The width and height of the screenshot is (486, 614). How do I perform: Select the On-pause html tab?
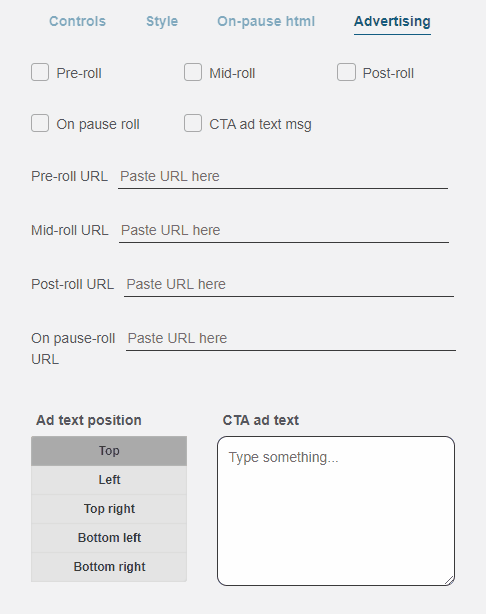pyautogui.click(x=266, y=21)
